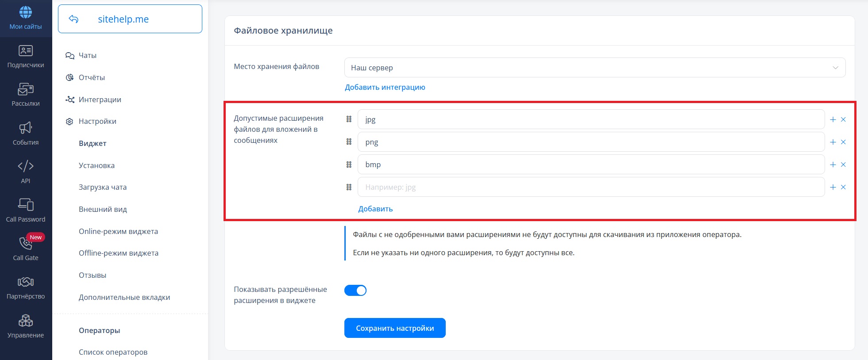Viewport: 868px width, 360px height.
Task: Click the Добавить link below extensions
Action: (x=375, y=209)
